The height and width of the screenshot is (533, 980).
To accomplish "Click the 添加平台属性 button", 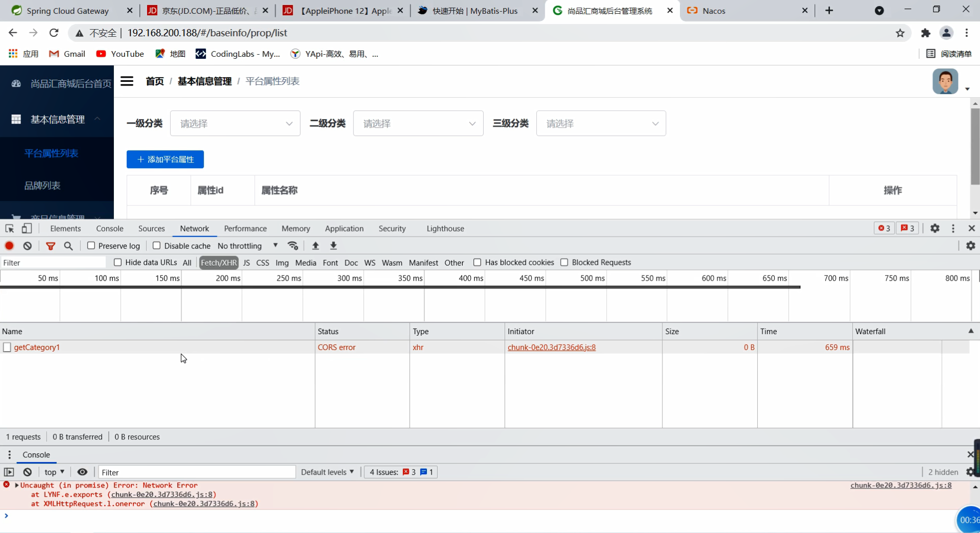I will pos(165,159).
